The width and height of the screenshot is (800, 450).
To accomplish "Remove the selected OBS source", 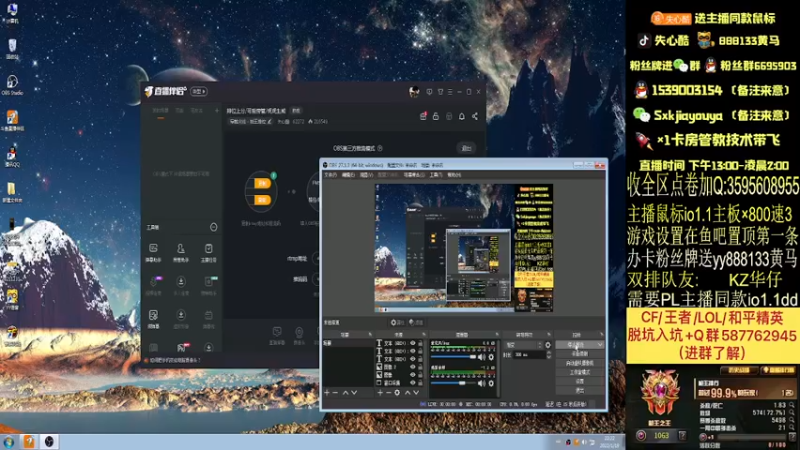I will pos(388,392).
